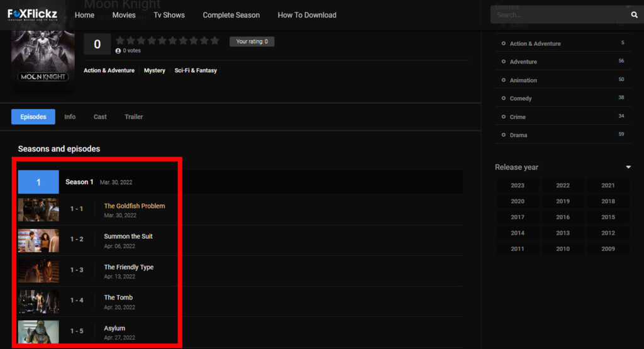Click episode 1-3 thumbnail
Screen dimensions: 644x349
(38, 271)
